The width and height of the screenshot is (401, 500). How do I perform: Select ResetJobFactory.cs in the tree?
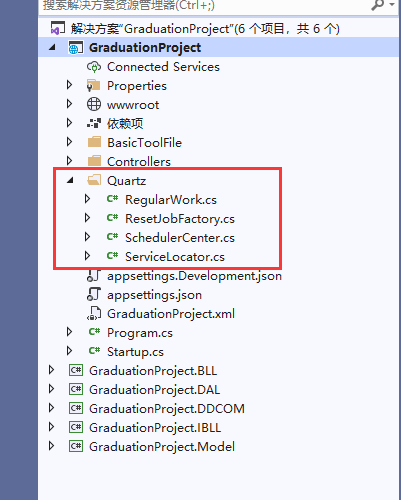(x=180, y=219)
